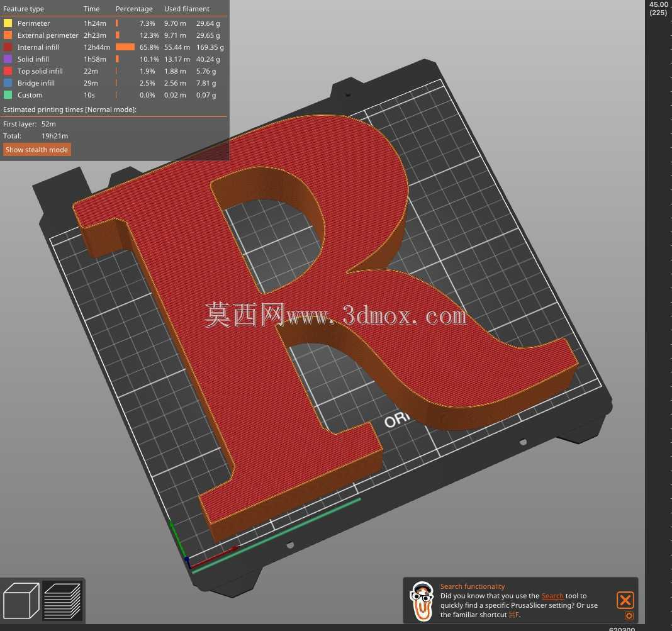Switch to the 3D editor view cube icon
The image size is (672, 631).
(21, 601)
